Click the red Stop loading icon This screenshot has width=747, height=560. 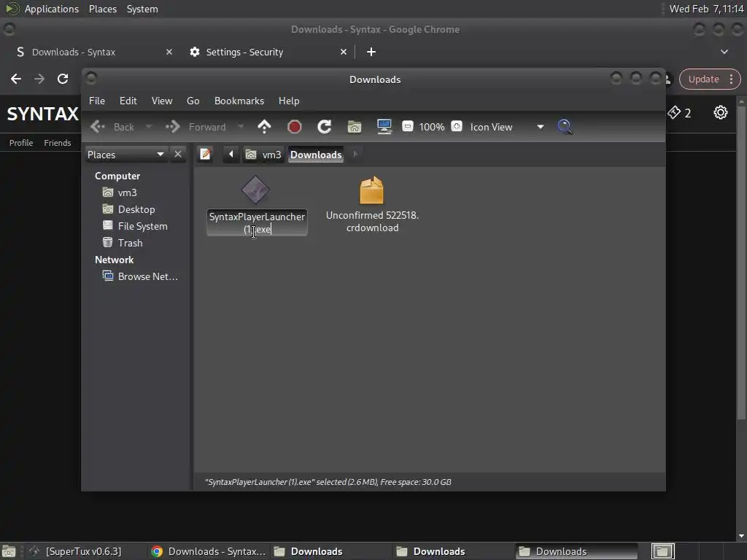tap(295, 127)
